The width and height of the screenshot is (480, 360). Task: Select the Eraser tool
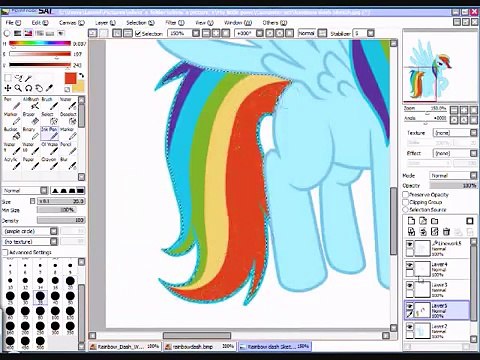tap(31, 119)
